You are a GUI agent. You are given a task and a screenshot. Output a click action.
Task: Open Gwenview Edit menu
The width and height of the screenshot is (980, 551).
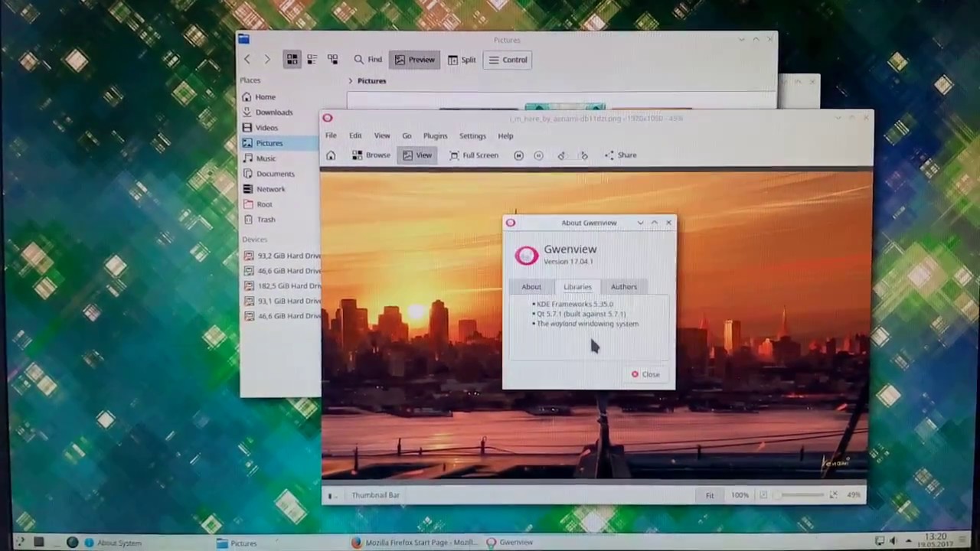point(355,135)
